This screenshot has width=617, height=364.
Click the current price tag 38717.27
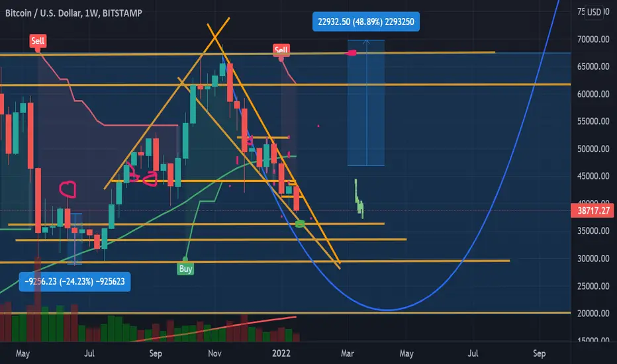[593, 210]
